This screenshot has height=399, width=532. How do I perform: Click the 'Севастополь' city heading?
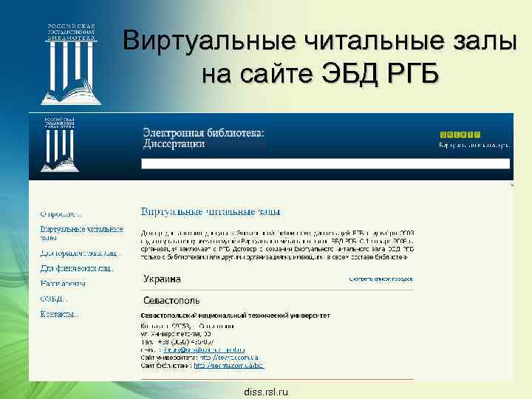[171, 300]
